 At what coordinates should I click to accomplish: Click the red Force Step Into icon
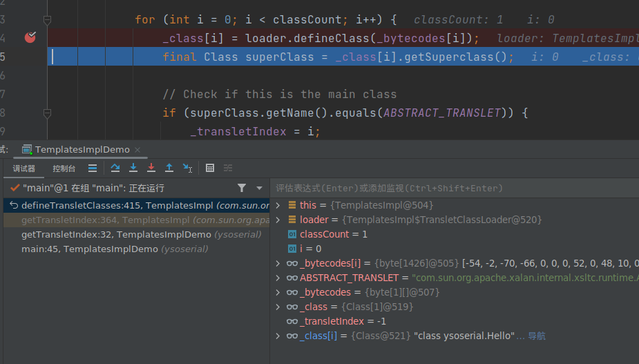151,168
